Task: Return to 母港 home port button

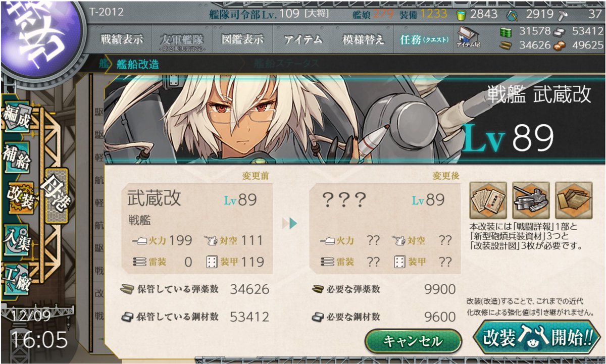Action: coord(56,194)
